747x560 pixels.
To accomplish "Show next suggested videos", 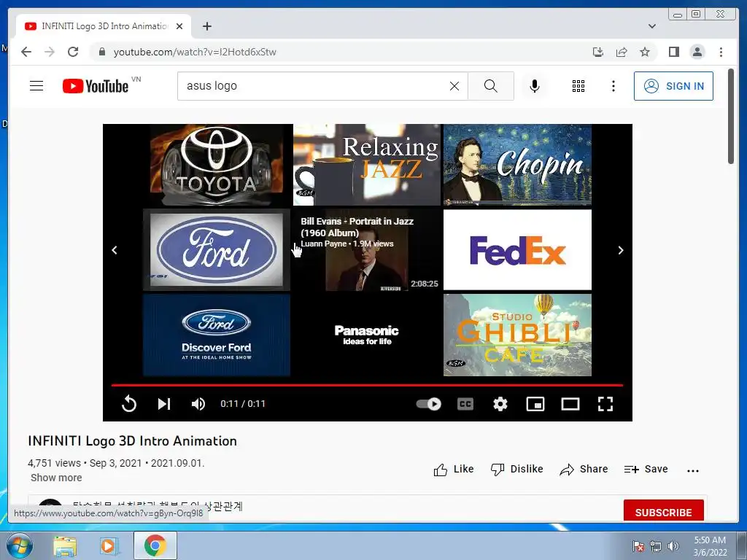I will click(x=620, y=250).
